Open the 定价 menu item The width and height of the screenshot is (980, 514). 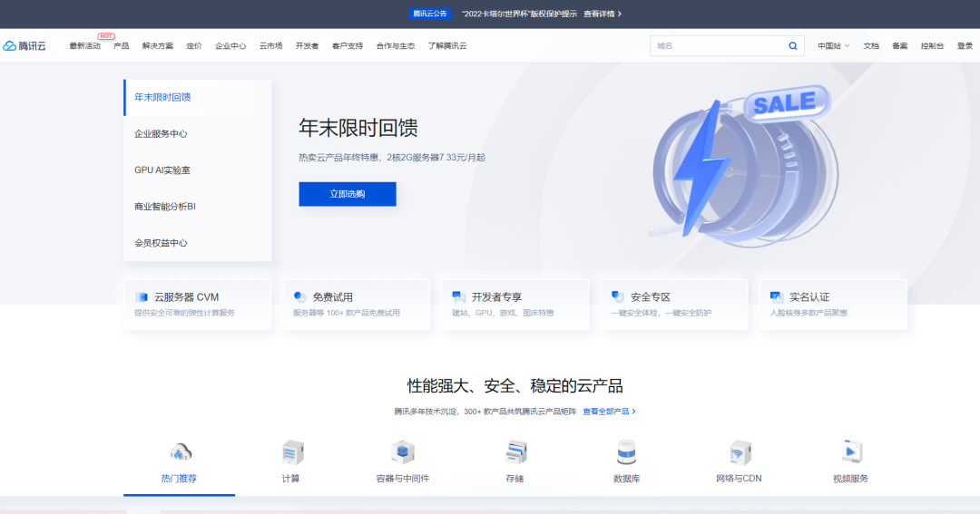click(194, 45)
